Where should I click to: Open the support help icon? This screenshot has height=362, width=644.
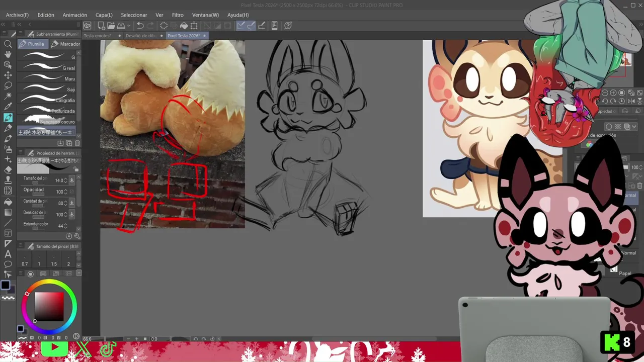pyautogui.click(x=288, y=25)
